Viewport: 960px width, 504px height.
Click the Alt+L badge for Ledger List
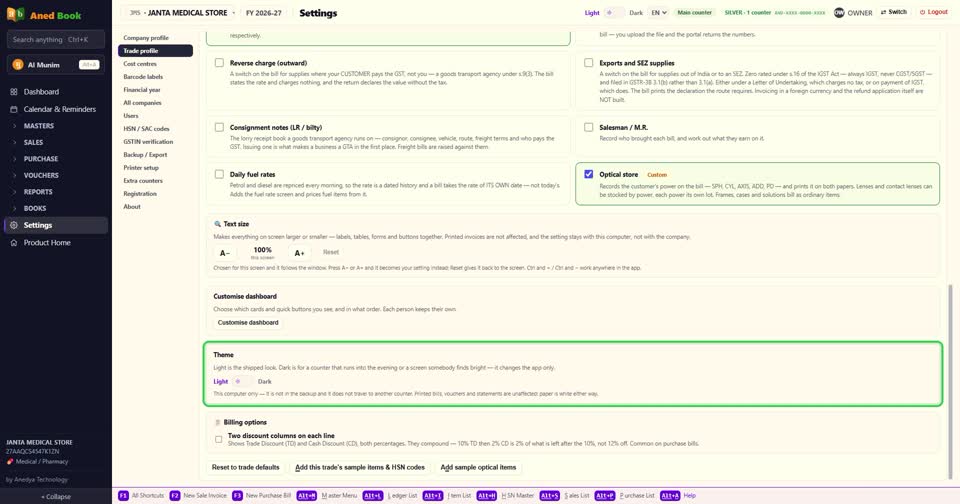(372, 495)
